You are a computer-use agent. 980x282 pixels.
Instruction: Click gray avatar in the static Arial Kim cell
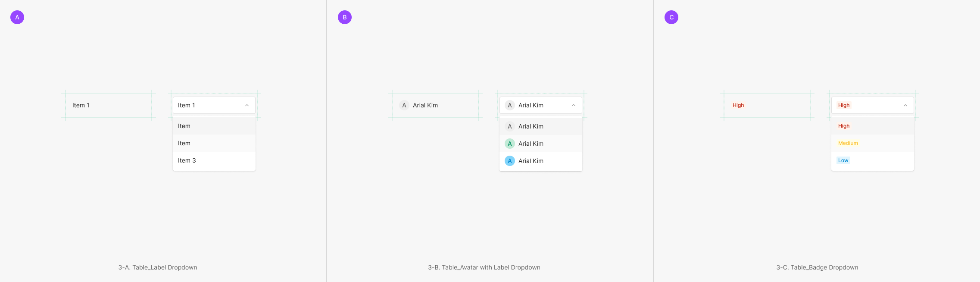click(404, 105)
